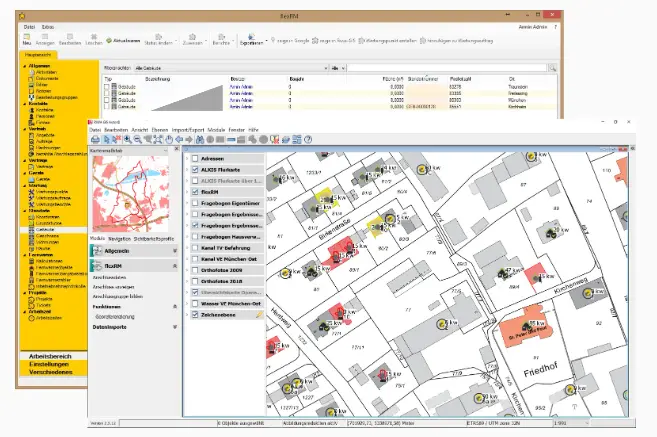Click the green Aktualisieren refresh icon

110,38
